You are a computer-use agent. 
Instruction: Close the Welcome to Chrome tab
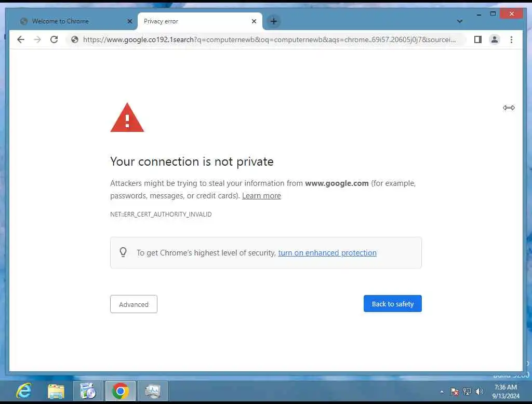coord(129,21)
